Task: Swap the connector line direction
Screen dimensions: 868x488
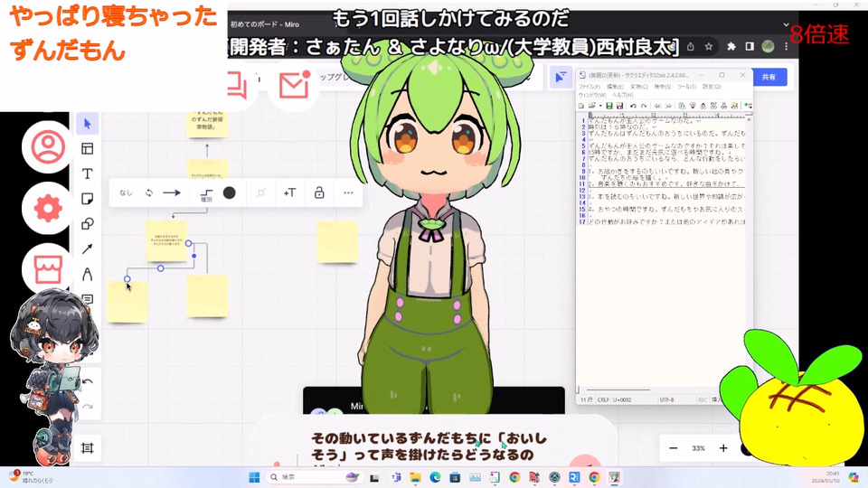Action: pos(148,192)
